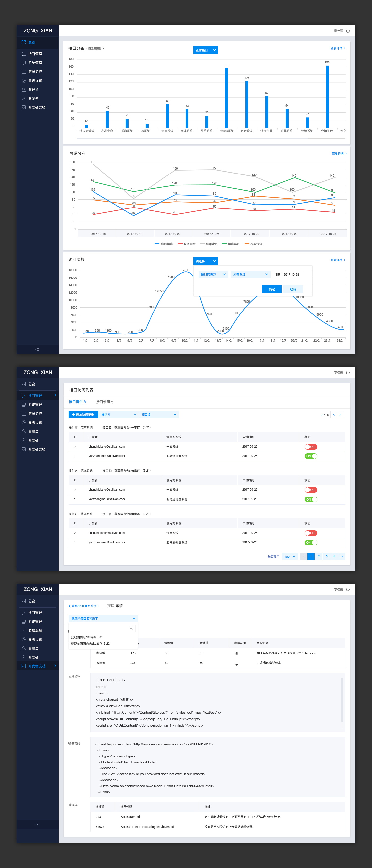Viewport: 372px width, 868px height.
Task: Click the 日期 2017-10-28 date field
Action: [x=288, y=274]
